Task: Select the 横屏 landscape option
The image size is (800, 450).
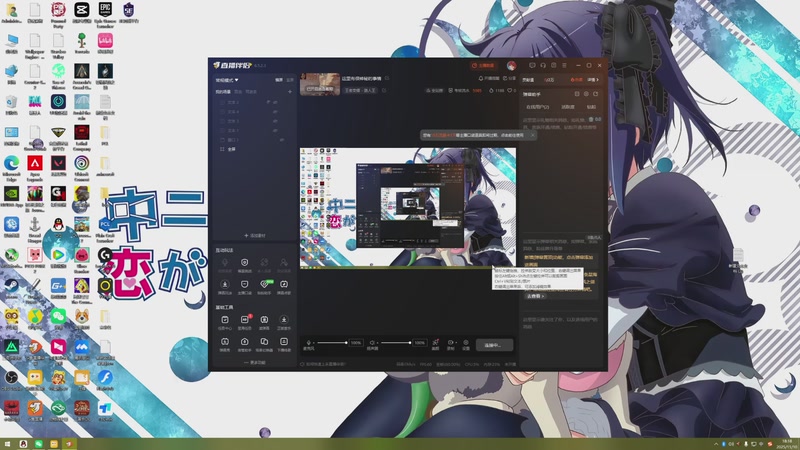Action: coord(279,80)
